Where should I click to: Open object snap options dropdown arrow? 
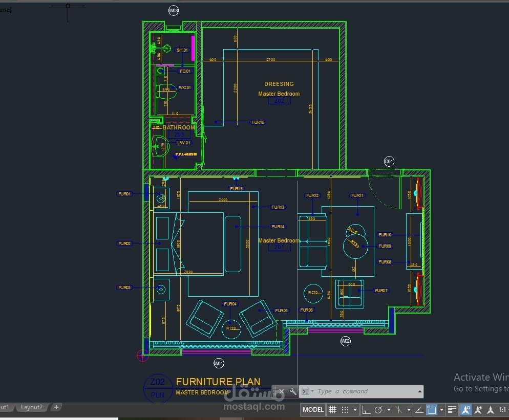[441, 410]
